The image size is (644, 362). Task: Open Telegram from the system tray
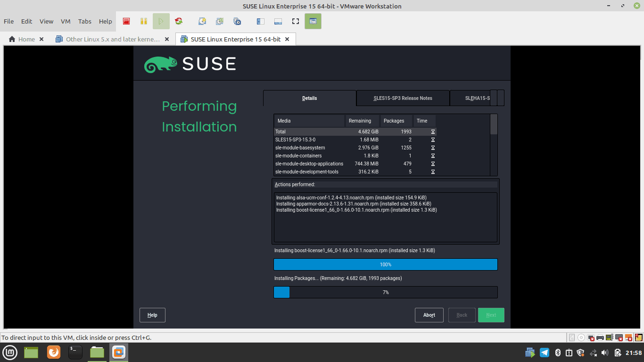545,353
